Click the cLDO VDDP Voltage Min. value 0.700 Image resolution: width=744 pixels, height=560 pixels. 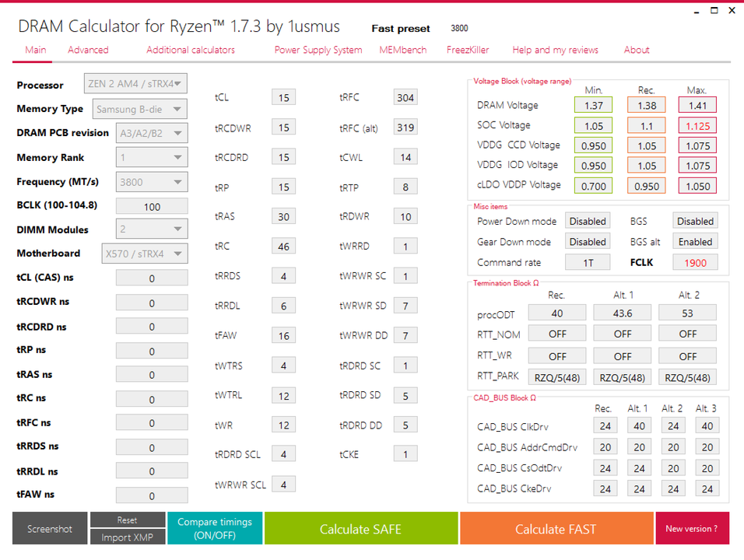594,186
